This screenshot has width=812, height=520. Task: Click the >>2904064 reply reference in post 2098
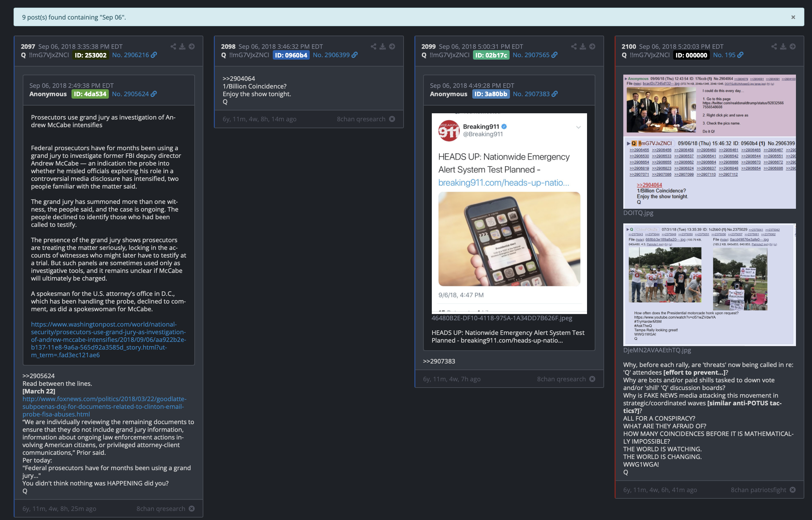239,79
